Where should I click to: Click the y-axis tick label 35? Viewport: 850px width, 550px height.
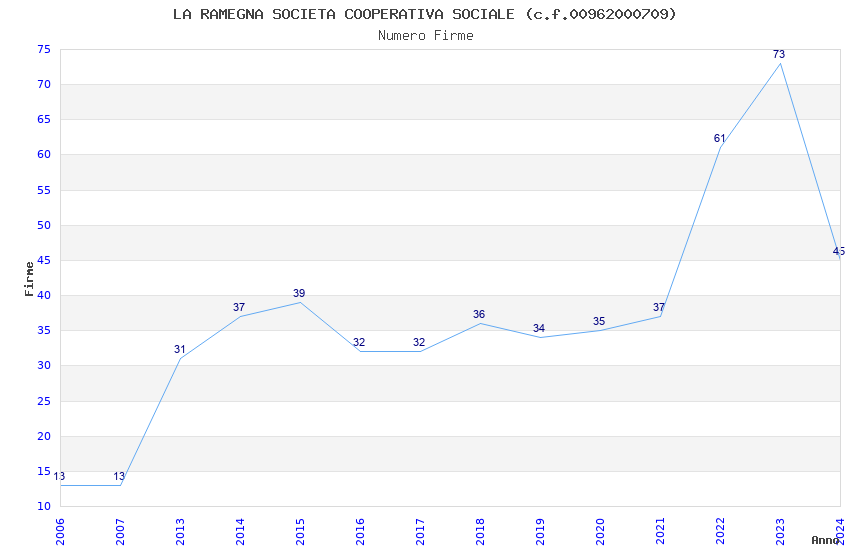click(44, 331)
